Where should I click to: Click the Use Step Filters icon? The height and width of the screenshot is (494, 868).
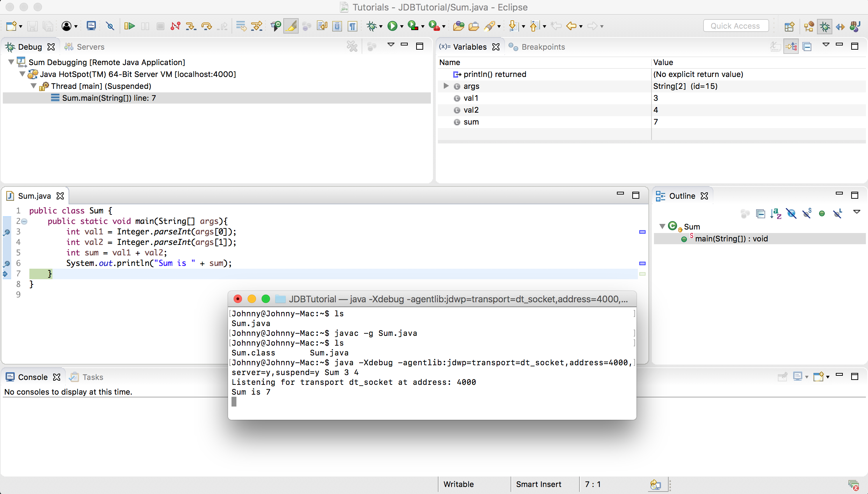(x=257, y=26)
